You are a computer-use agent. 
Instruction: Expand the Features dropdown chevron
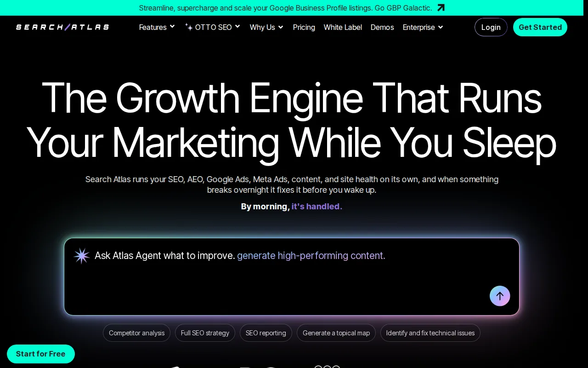coord(172,27)
